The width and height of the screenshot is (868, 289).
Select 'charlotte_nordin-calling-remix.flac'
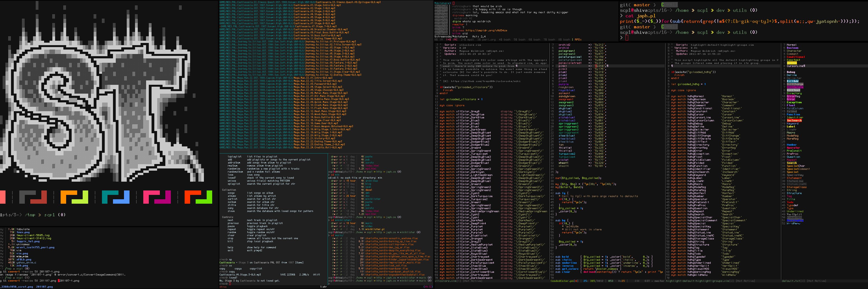pos(390,244)
